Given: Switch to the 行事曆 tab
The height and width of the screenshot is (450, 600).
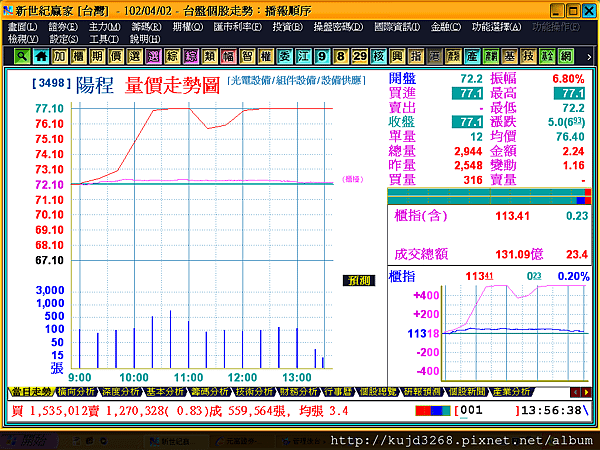Looking at the screenshot, I should [338, 392].
